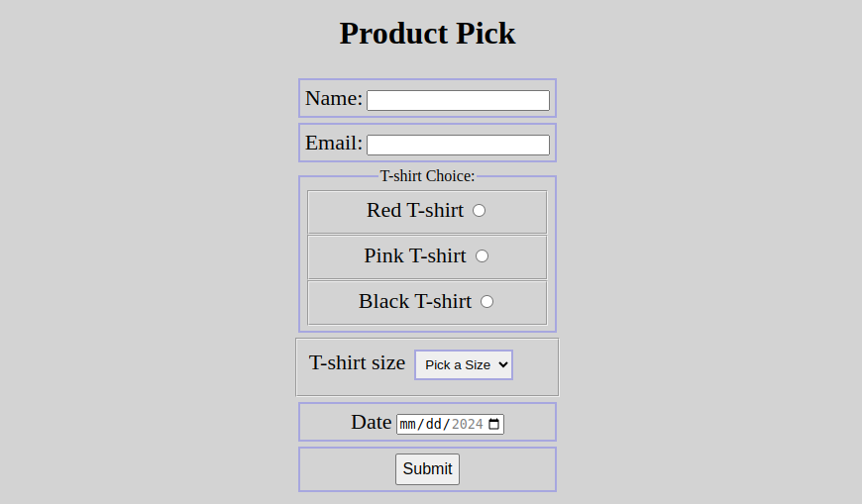The width and height of the screenshot is (862, 504).
Task: Click the "Product Pick" page heading
Action: [427, 33]
